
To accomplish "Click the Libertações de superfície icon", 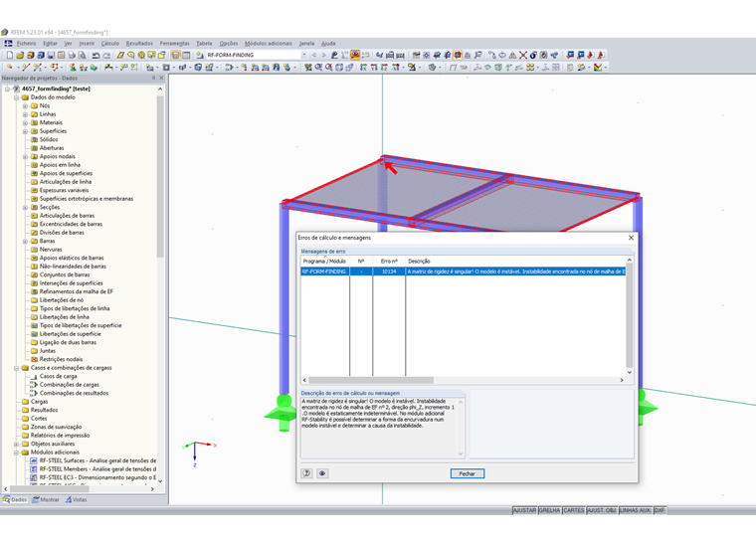I will (34, 334).
